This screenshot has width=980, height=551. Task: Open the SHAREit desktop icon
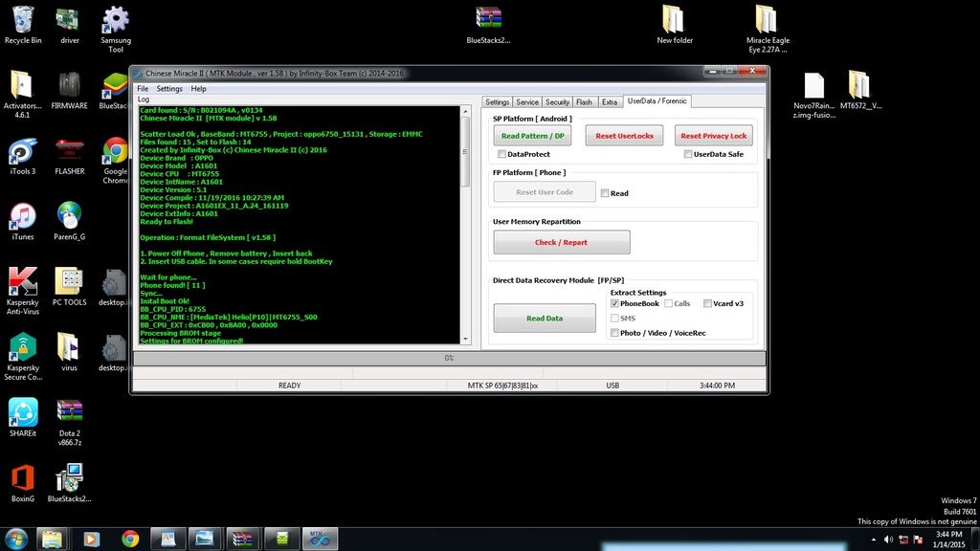click(x=22, y=412)
